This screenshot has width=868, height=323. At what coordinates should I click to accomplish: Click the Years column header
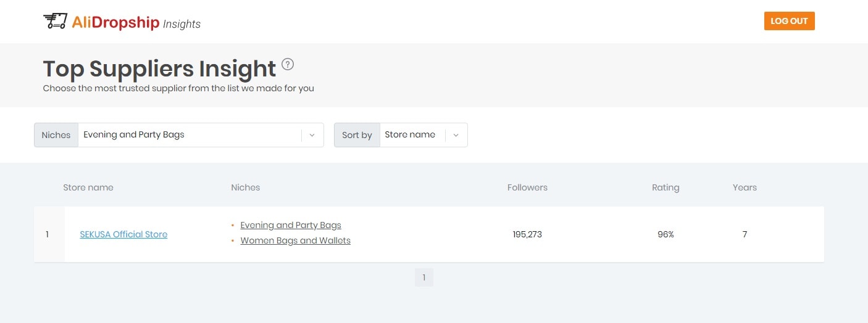click(x=745, y=187)
